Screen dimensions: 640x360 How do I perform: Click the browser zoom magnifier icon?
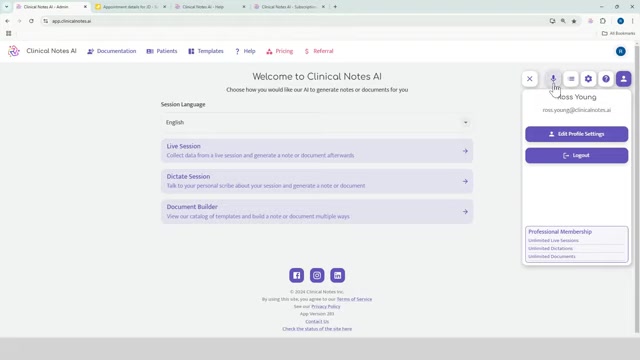563,21
